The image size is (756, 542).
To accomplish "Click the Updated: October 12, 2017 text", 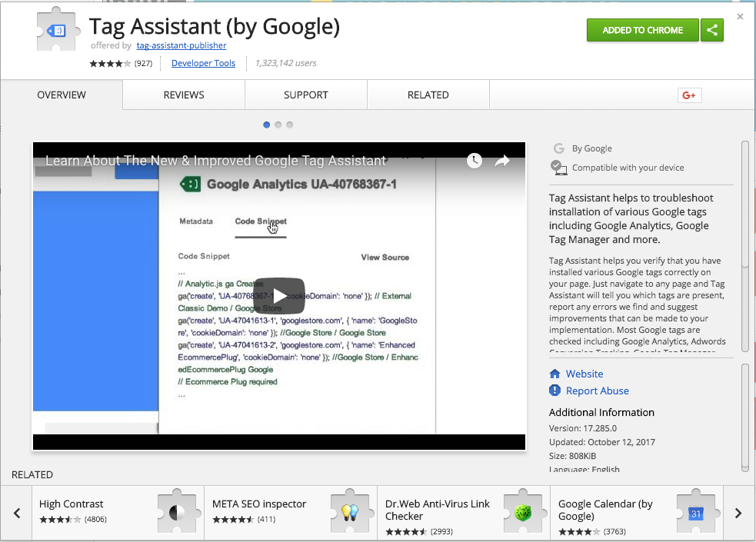I will [x=601, y=442].
